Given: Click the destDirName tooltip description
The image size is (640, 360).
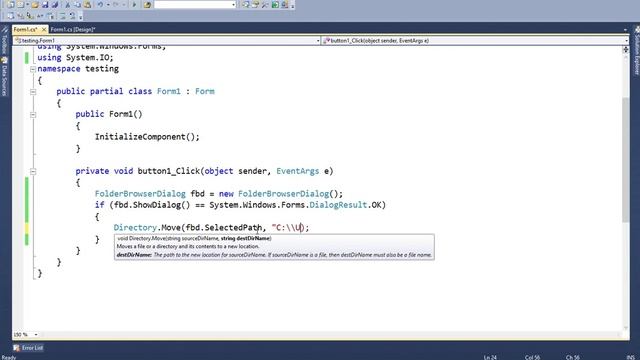Looking at the screenshot, I should (274, 255).
